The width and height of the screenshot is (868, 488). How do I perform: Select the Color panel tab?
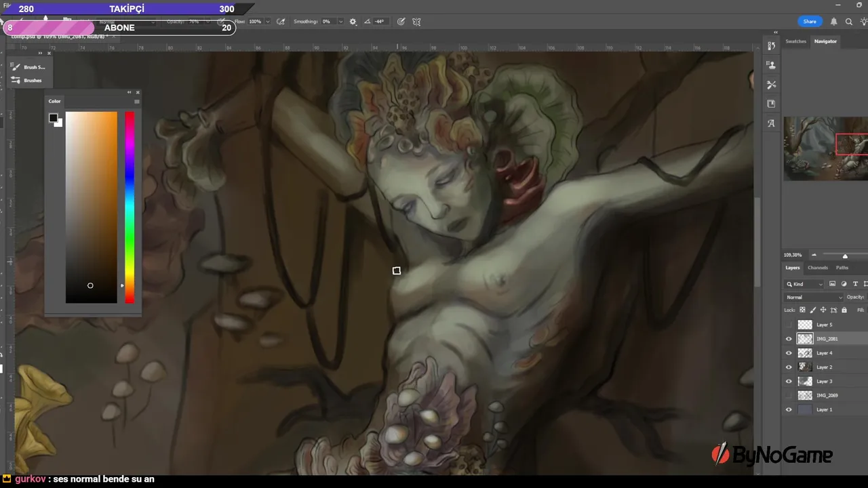(54, 101)
